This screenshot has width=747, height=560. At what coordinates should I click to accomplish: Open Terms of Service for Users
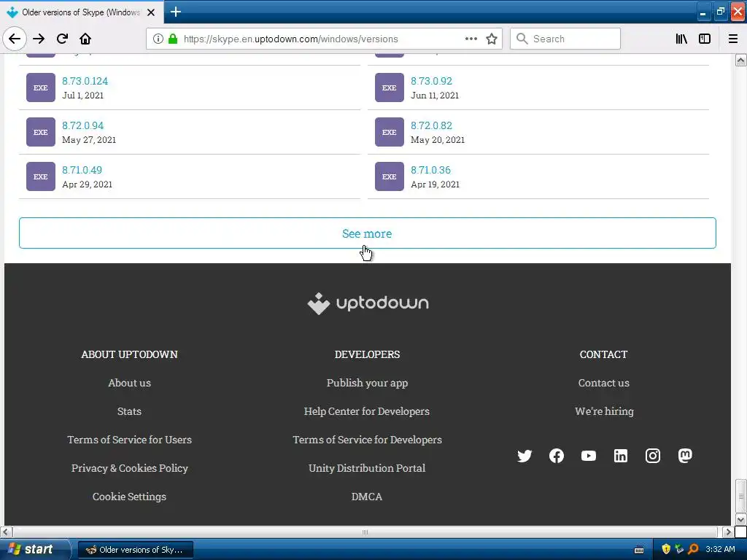[130, 440]
